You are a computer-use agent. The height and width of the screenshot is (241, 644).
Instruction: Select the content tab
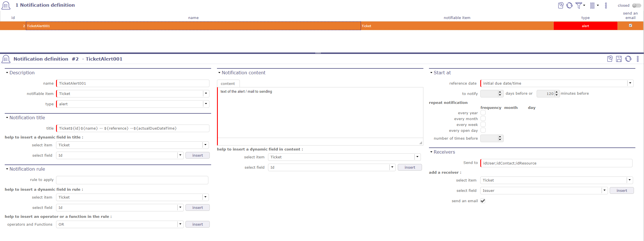(x=228, y=83)
